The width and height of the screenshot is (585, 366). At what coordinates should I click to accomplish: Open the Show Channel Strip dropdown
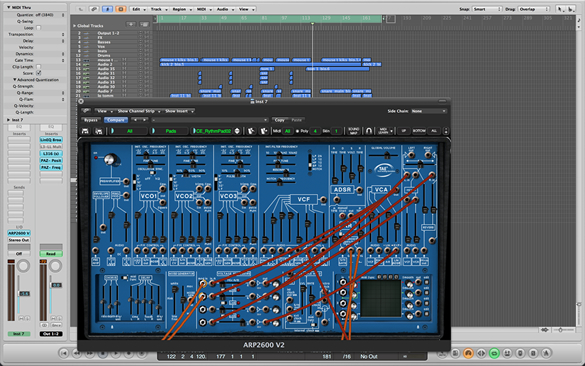(x=139, y=111)
